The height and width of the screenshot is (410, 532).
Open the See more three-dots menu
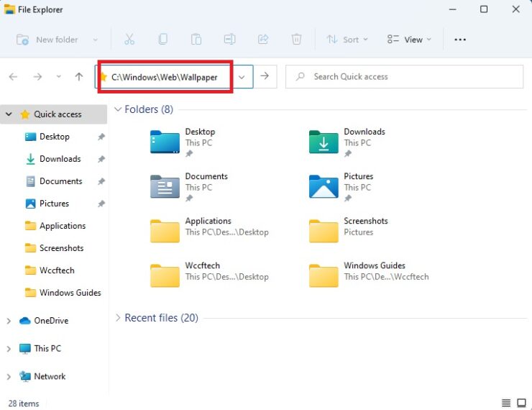[x=459, y=40]
